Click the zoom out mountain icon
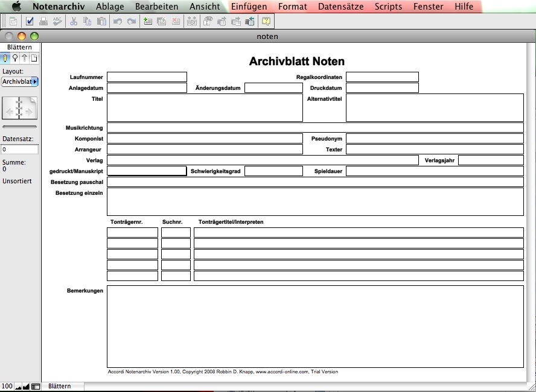The height and width of the screenshot is (392, 536). tap(19, 387)
